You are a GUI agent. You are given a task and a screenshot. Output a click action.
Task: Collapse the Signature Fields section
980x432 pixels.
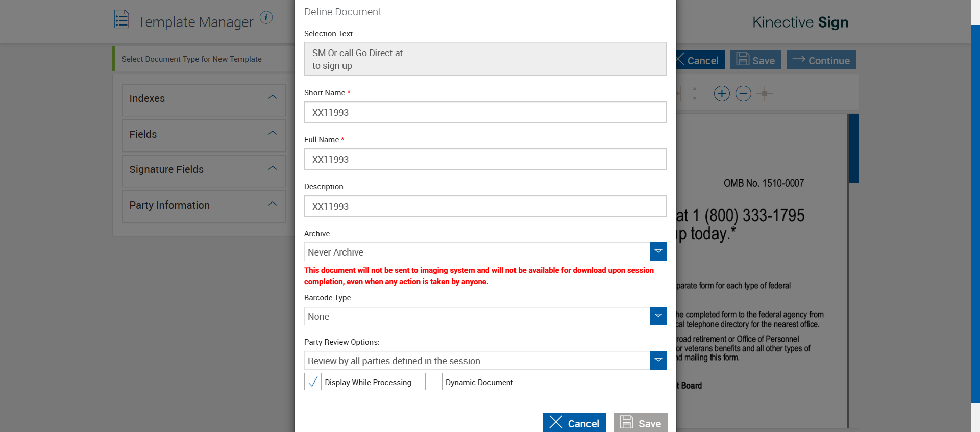coord(273,168)
